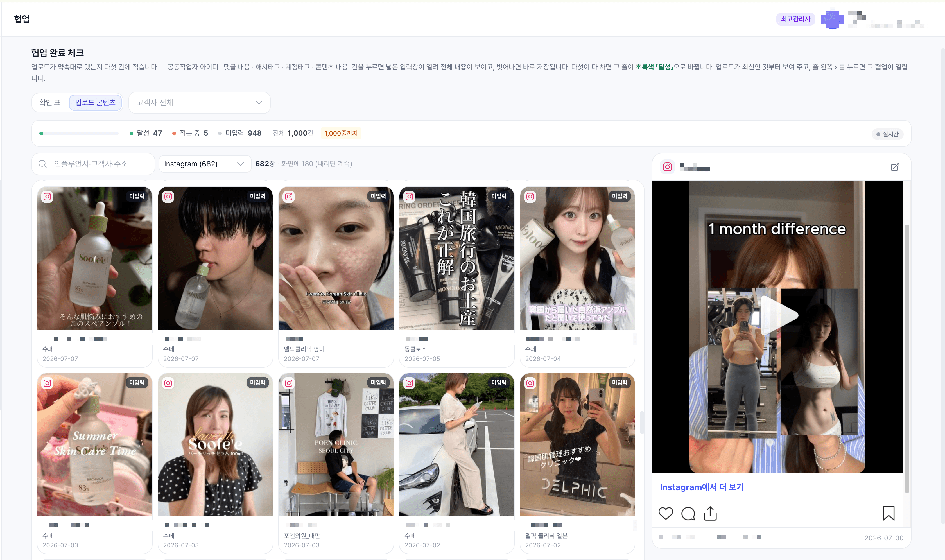Share the previewed post via share icon
Screen dimensions: 945x560
click(710, 513)
